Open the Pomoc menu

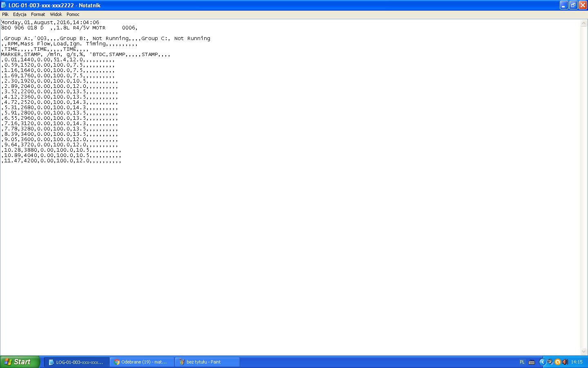(x=73, y=14)
